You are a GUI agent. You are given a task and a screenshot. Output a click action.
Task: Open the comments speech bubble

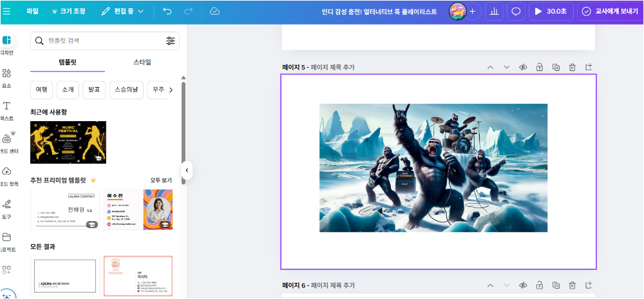pos(516,12)
